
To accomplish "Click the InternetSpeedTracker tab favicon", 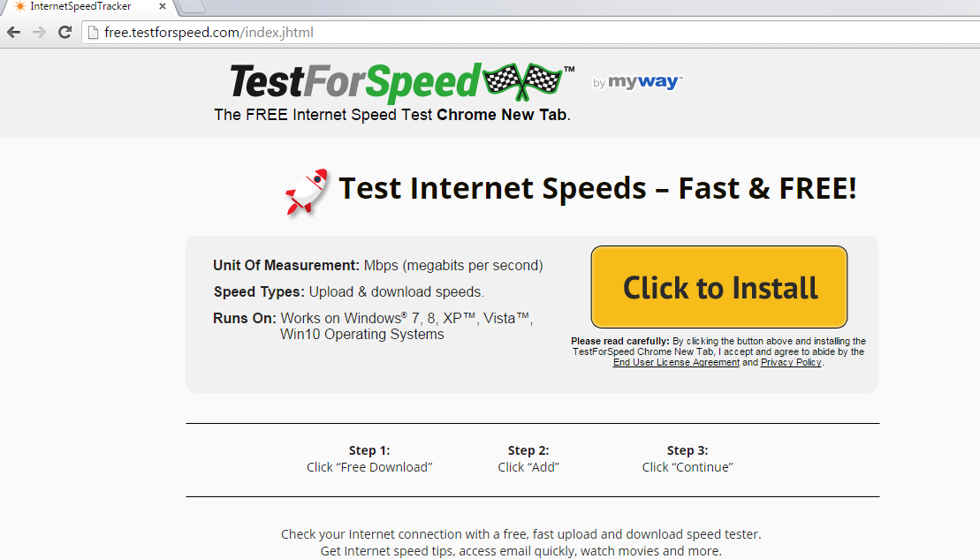I will pos(20,6).
